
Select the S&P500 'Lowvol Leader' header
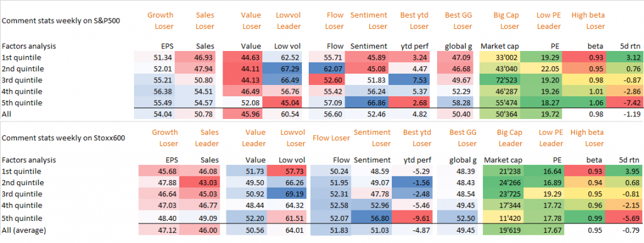[290, 21]
